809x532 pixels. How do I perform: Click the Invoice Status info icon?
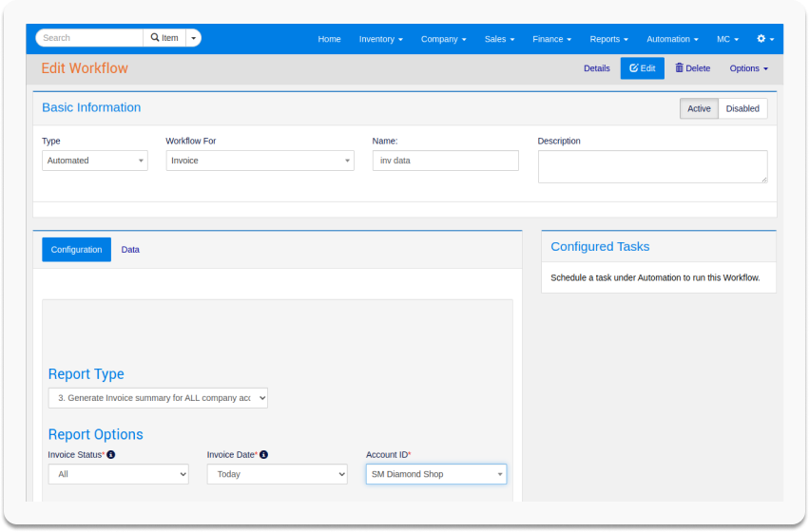[110, 455]
